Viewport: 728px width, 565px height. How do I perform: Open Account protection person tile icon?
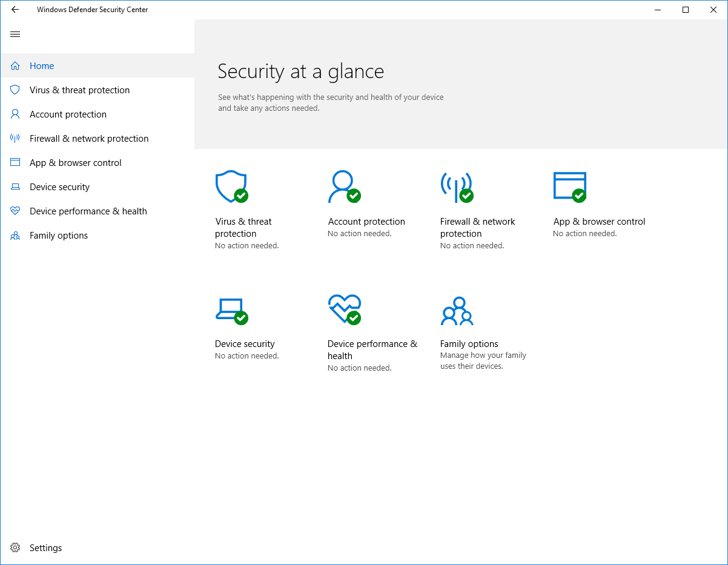pyautogui.click(x=343, y=187)
